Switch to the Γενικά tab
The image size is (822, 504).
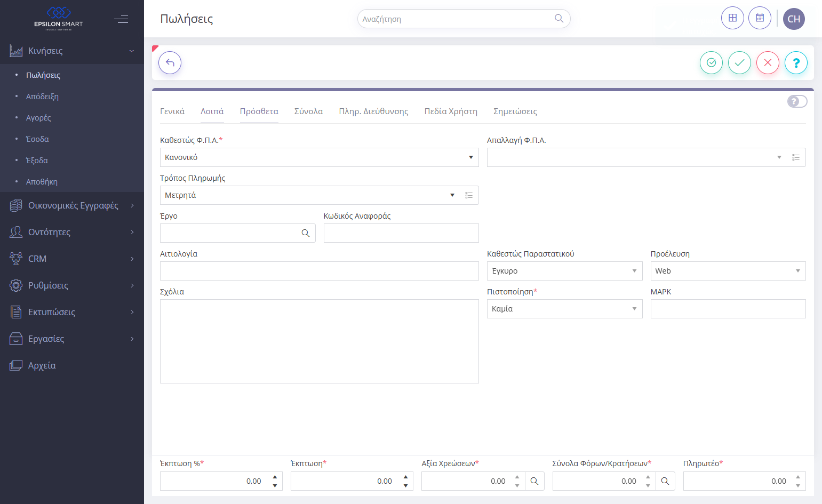coord(172,111)
